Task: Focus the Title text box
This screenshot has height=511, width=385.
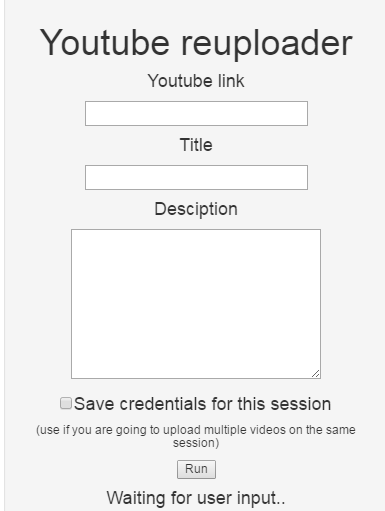Action: coord(196,178)
